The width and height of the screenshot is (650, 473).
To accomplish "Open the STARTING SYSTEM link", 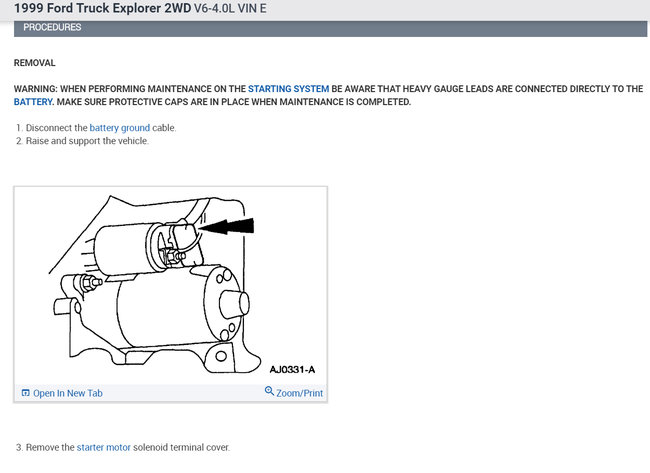I will pos(289,89).
